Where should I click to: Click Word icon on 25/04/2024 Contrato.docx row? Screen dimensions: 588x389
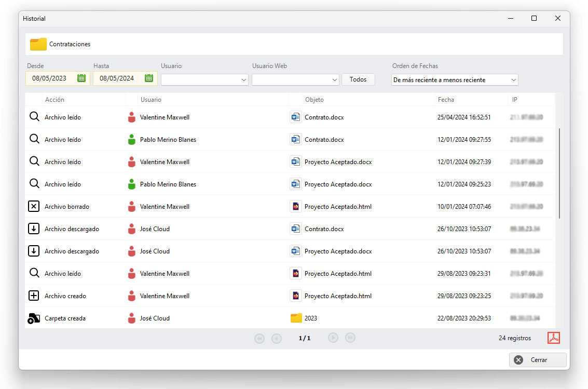click(295, 117)
